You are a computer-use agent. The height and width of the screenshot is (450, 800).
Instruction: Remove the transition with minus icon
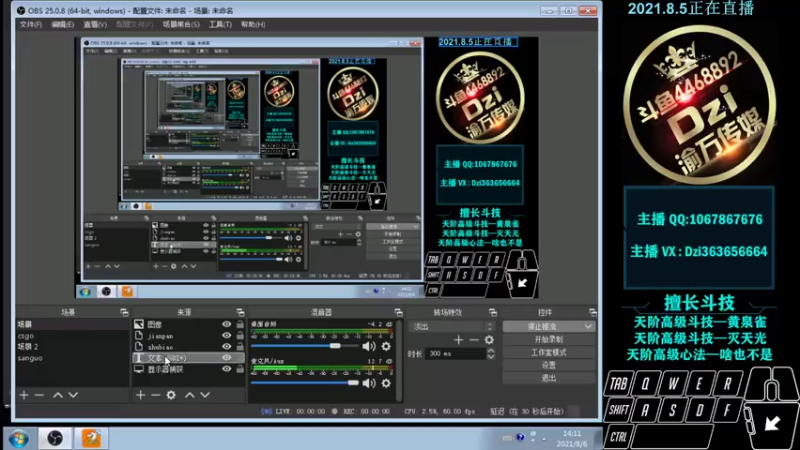tap(474, 340)
